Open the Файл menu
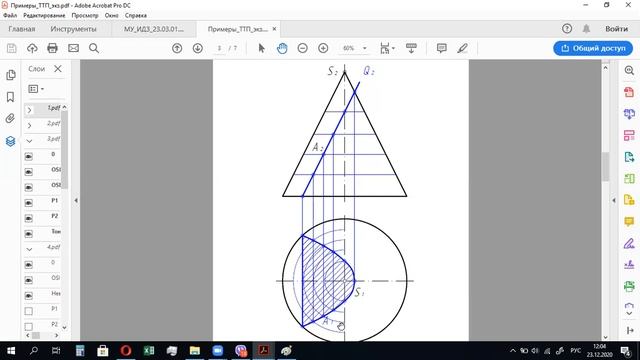Image resolution: width=640 pixels, height=360 pixels. (10, 15)
